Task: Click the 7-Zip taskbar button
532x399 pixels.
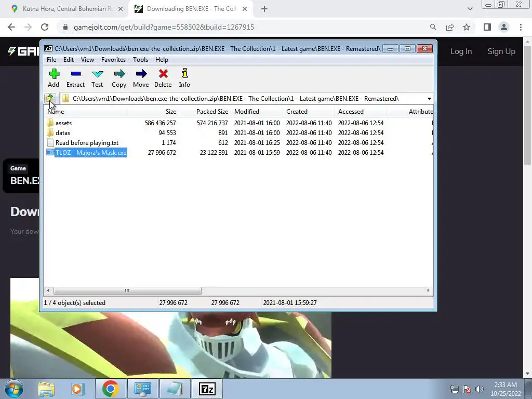Action: [x=207, y=389]
